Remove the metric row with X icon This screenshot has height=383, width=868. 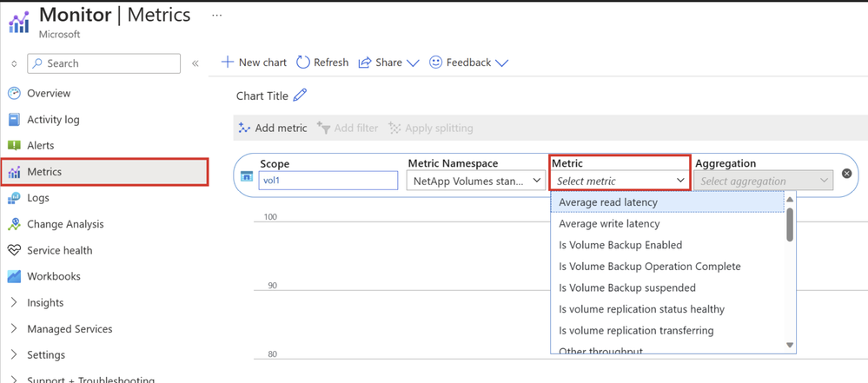point(846,173)
